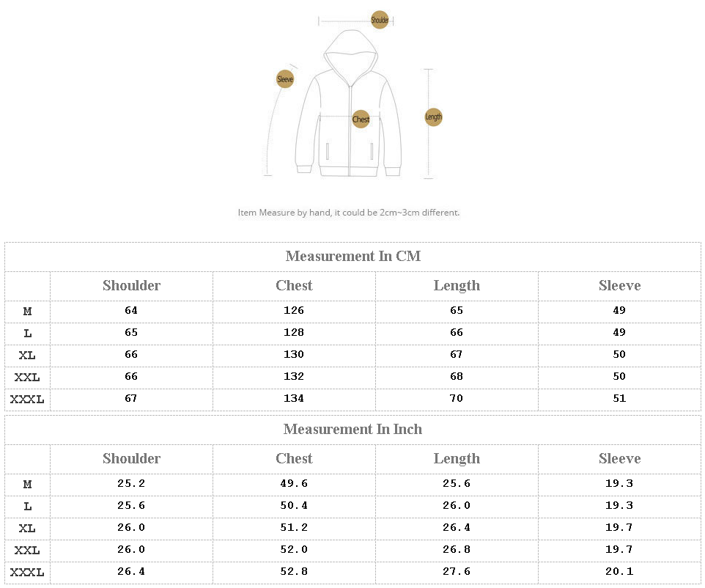705x588 pixels.
Task: Click the Sleeve badge beside the hoodie
Action: [285, 79]
